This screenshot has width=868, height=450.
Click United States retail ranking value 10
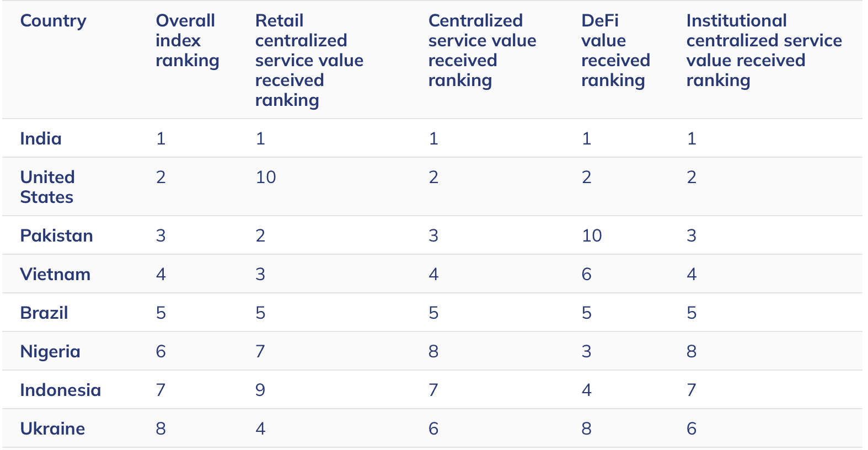click(265, 177)
